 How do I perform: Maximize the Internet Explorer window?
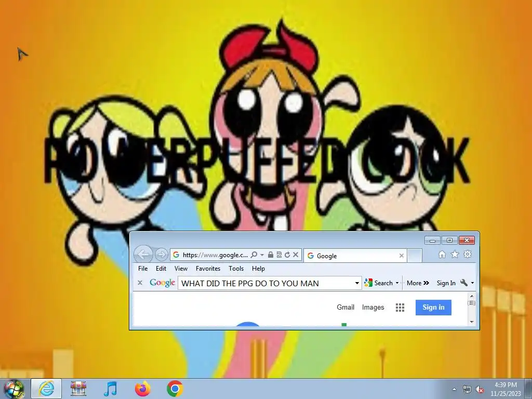click(x=449, y=240)
